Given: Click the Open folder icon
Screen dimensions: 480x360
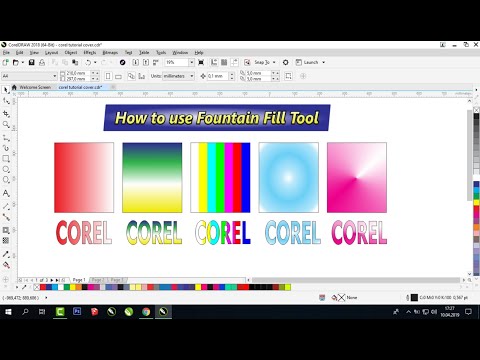Looking at the screenshot, I should pyautogui.click(x=16, y=62).
